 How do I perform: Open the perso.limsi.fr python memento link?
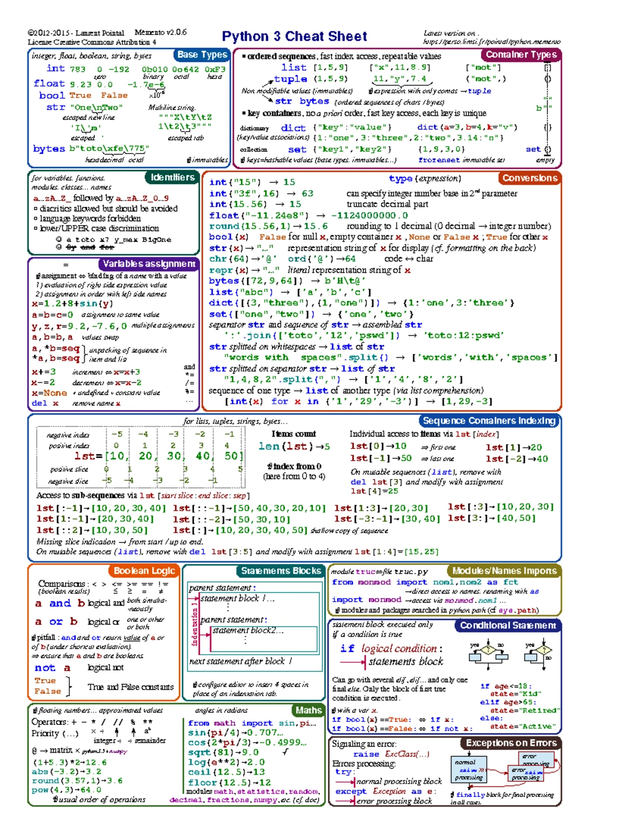coord(492,42)
